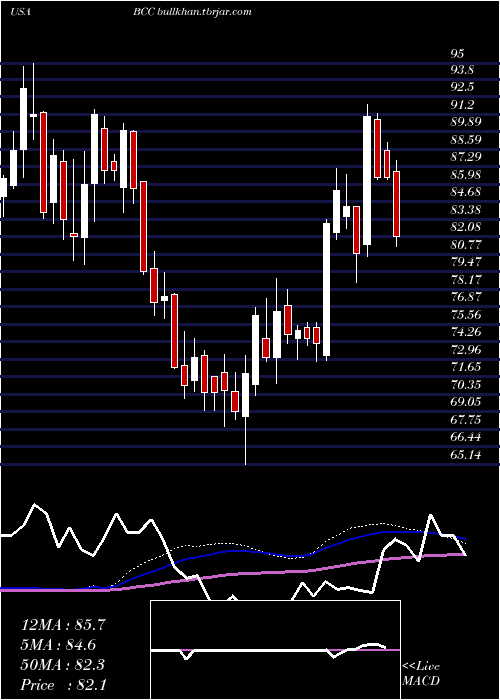The height and width of the screenshot is (700, 500).
Task: Click the 80.77 price axis label
Action: 465,244
